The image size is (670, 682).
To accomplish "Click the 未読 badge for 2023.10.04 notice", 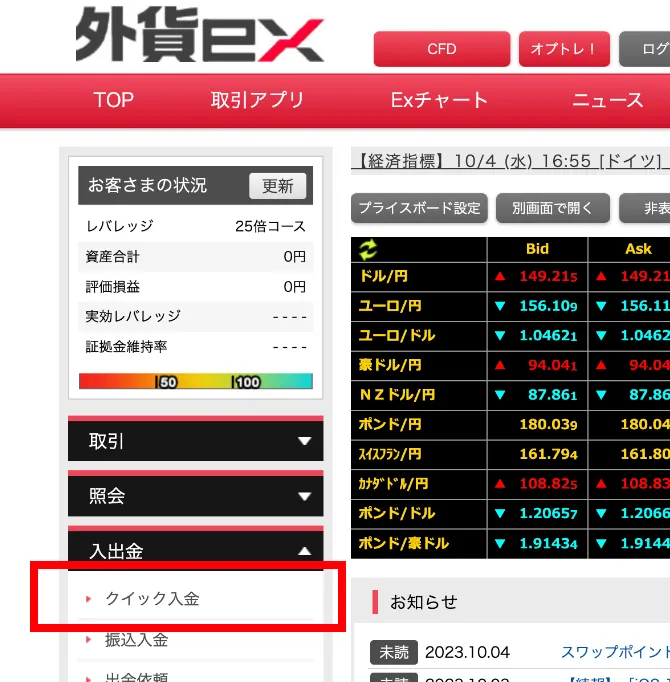I will tap(393, 652).
